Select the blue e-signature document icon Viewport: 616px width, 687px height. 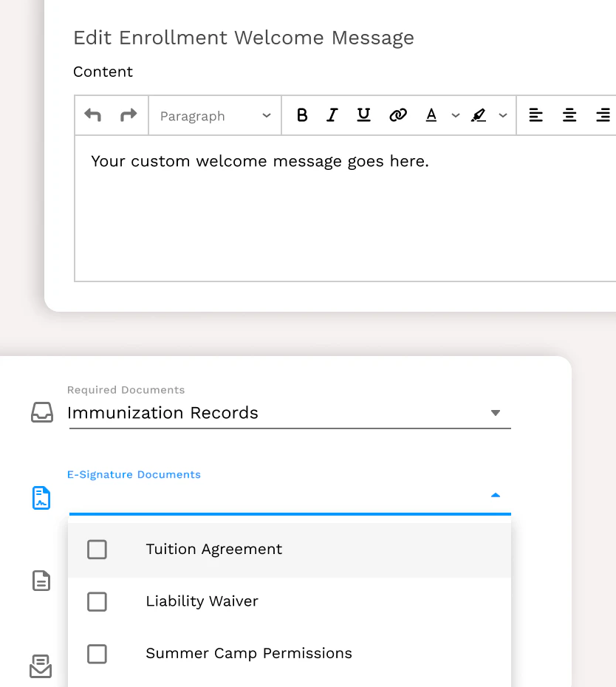click(41, 498)
